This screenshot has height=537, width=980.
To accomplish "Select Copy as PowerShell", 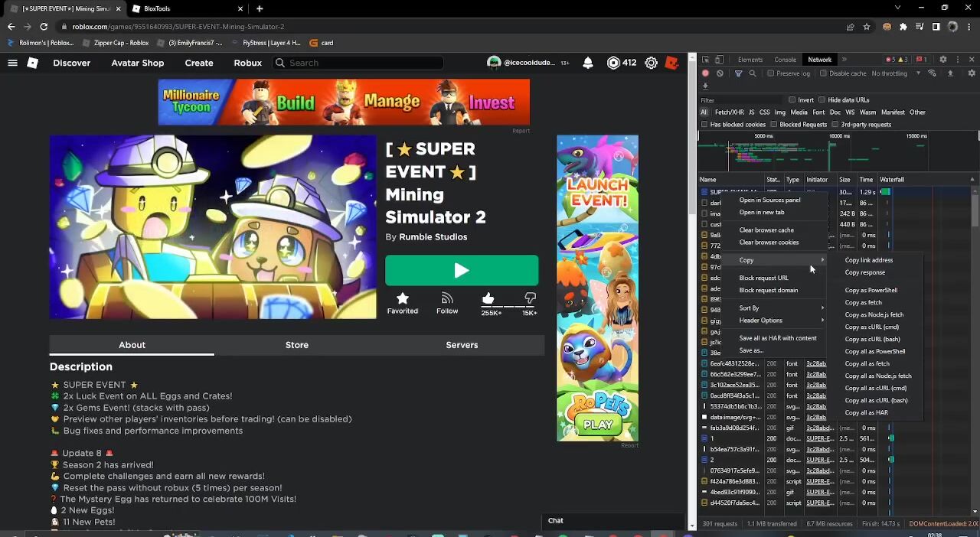I will coord(871,290).
